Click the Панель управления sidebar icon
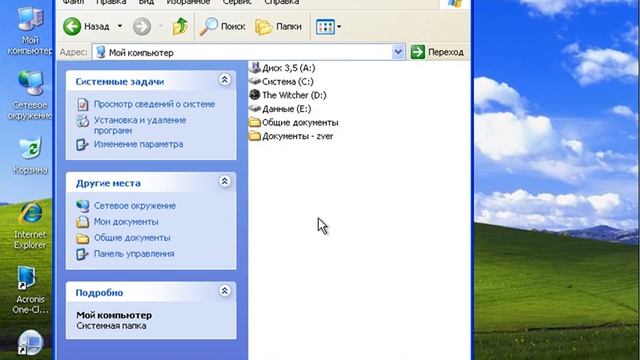The image size is (640, 360). pyautogui.click(x=82, y=254)
